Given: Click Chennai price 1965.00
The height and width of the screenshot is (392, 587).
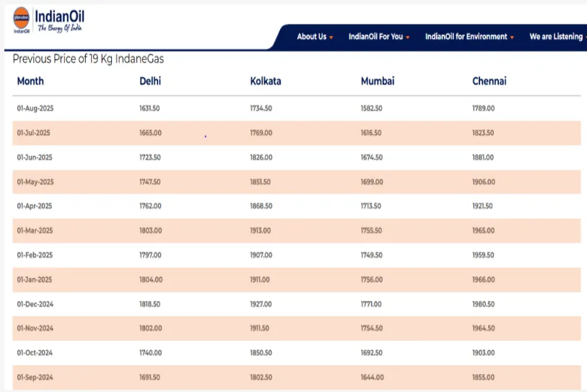Looking at the screenshot, I should [483, 230].
